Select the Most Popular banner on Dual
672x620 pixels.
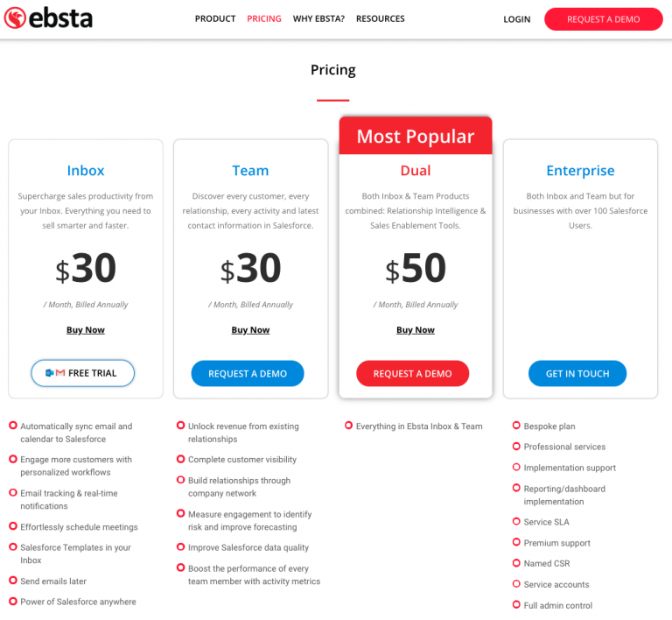point(416,137)
